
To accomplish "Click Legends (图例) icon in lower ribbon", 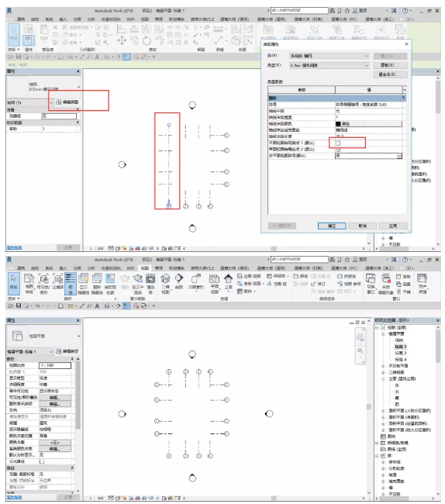I will pos(245,292).
